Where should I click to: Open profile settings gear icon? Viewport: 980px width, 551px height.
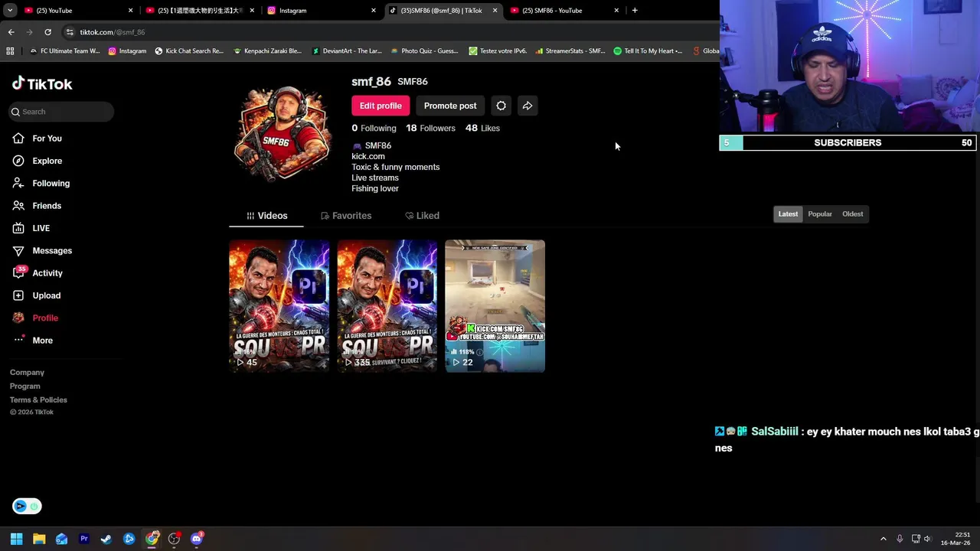[501, 106]
